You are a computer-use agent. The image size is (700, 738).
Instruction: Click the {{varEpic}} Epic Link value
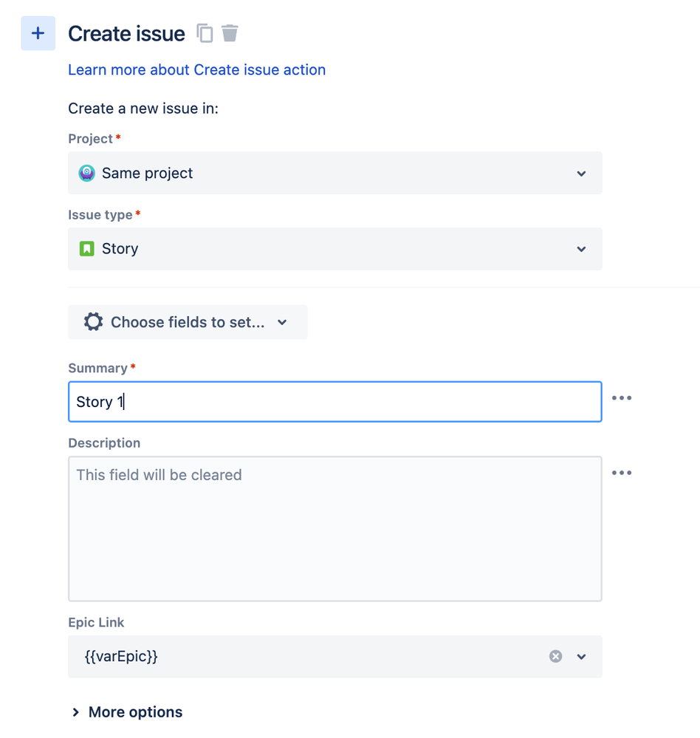(121, 657)
